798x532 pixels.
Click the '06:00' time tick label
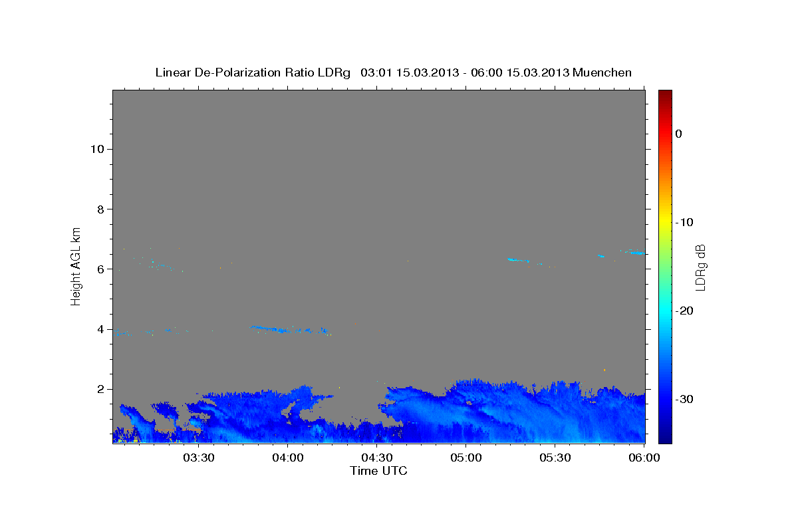[x=644, y=458]
